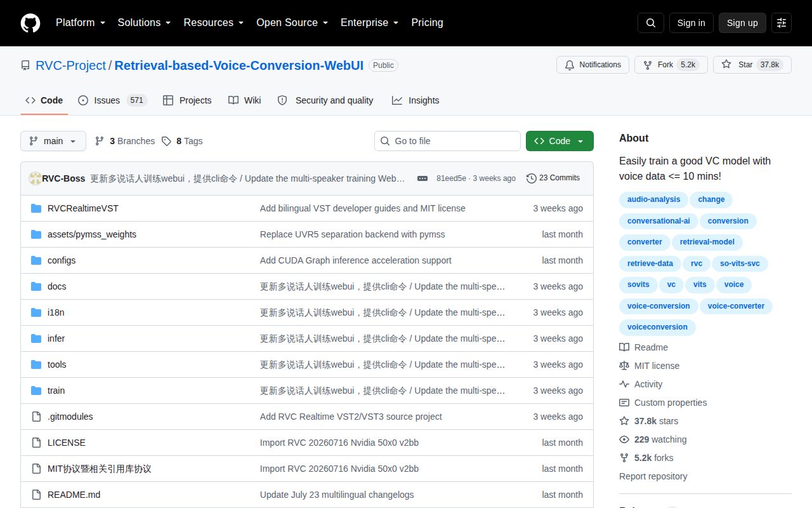812x508 pixels.
Task: Click the assets/pymss_weights folder icon
Action: tap(36, 234)
